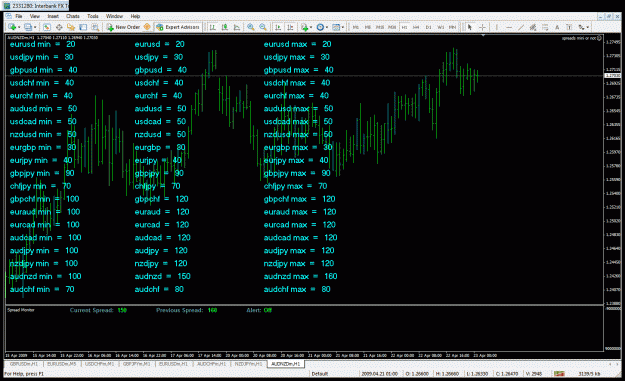Open the View menu

(35, 16)
